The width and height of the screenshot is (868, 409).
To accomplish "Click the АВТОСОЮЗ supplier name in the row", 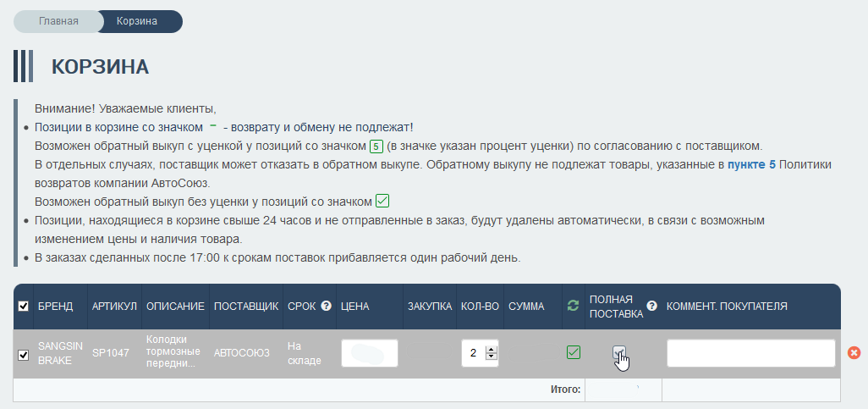I will point(244,353).
